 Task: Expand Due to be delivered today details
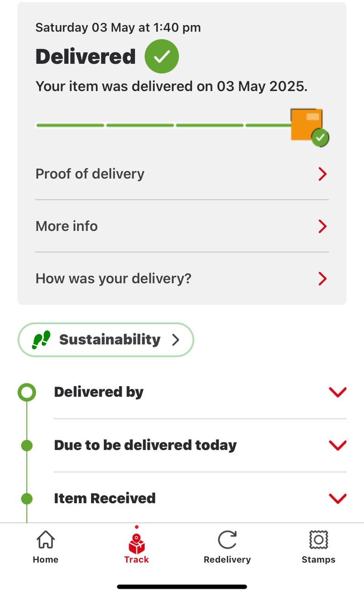click(x=337, y=445)
